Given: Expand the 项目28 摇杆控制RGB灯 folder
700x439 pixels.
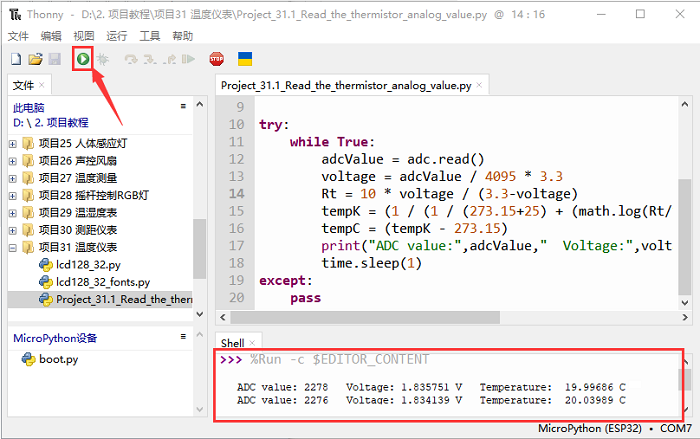Looking at the screenshot, I should click(x=13, y=195).
